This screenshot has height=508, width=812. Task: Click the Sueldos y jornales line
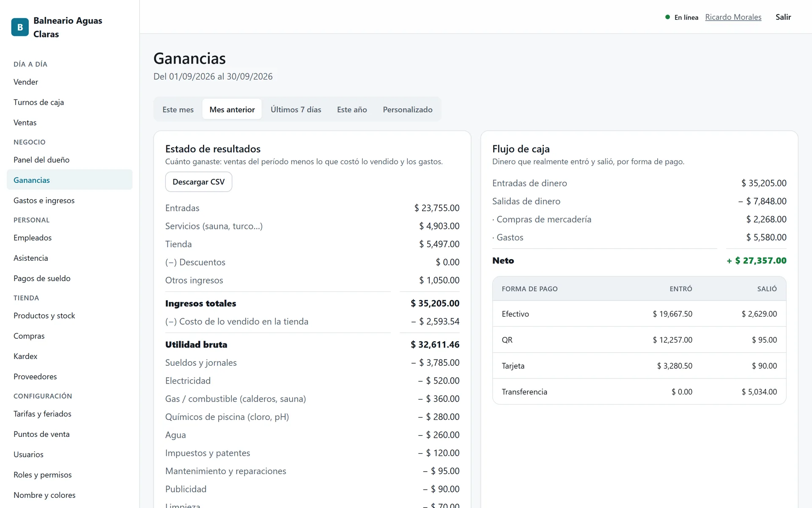[312, 363]
